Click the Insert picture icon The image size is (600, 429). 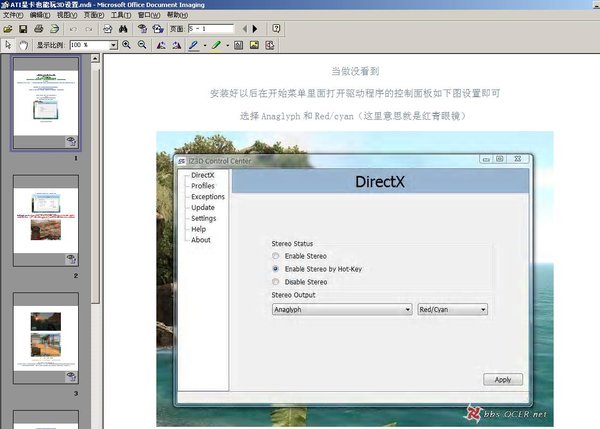pyautogui.click(x=254, y=45)
